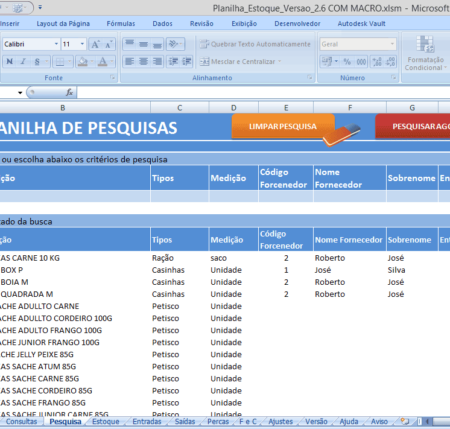
Task: Open the underline style dropdown arrow
Action: [x=47, y=62]
